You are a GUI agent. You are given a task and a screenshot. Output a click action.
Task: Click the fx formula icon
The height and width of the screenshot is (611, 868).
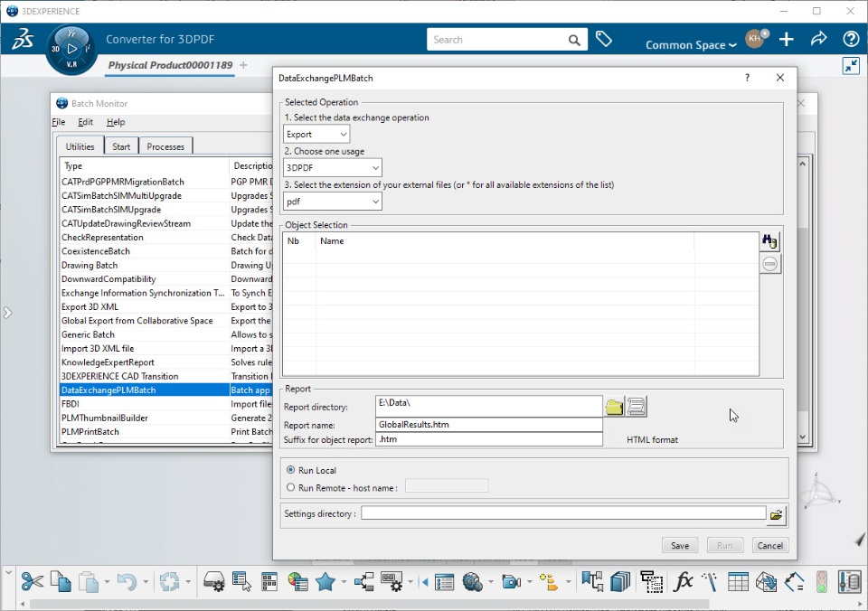(684, 582)
